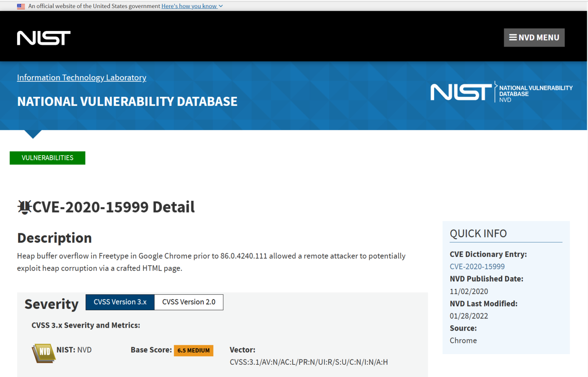The width and height of the screenshot is (588, 377).
Task: Click the U.S. flag icon
Action: (21, 6)
